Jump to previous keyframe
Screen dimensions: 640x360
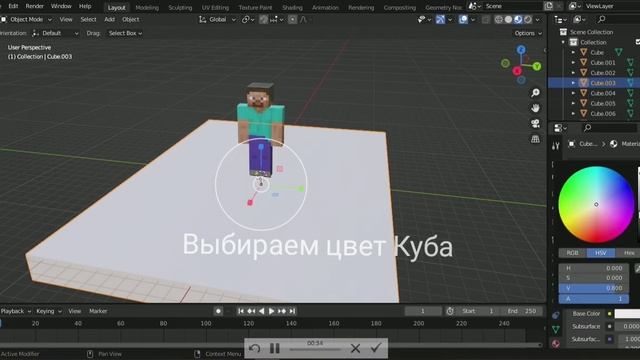pos(251,311)
